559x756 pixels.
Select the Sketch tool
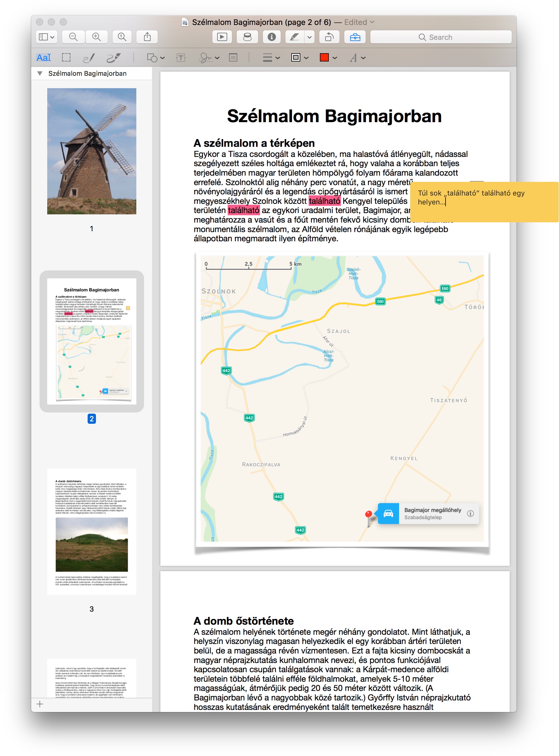click(x=89, y=58)
